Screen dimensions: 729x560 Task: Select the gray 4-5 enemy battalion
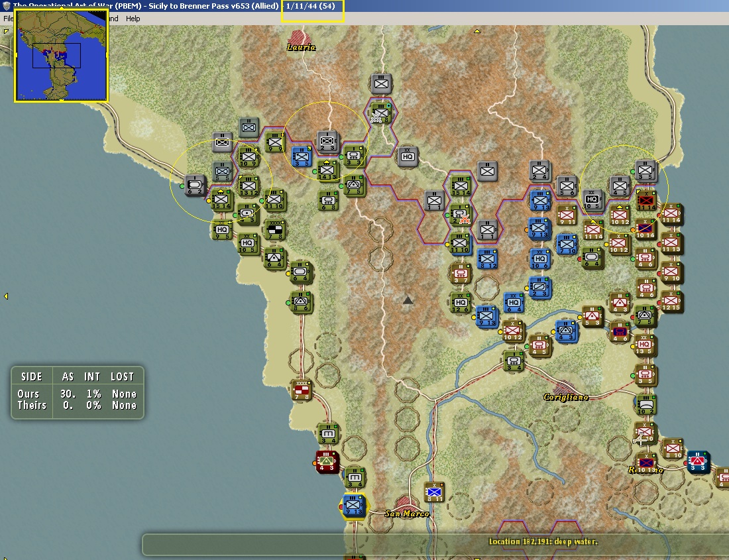click(x=619, y=186)
